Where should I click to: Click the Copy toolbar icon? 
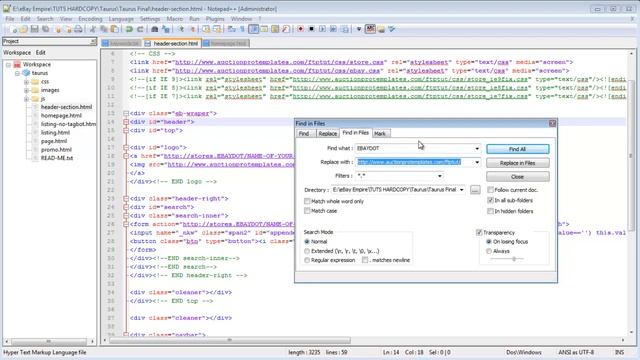pos(104,29)
